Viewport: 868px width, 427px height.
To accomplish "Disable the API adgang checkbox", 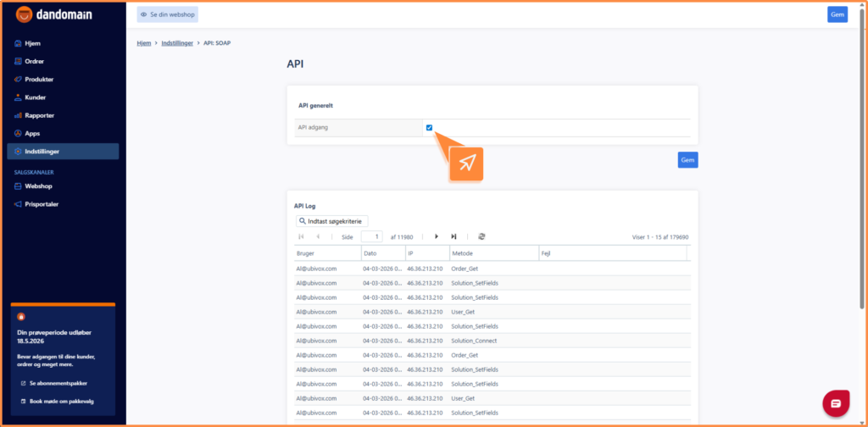I will (x=430, y=128).
